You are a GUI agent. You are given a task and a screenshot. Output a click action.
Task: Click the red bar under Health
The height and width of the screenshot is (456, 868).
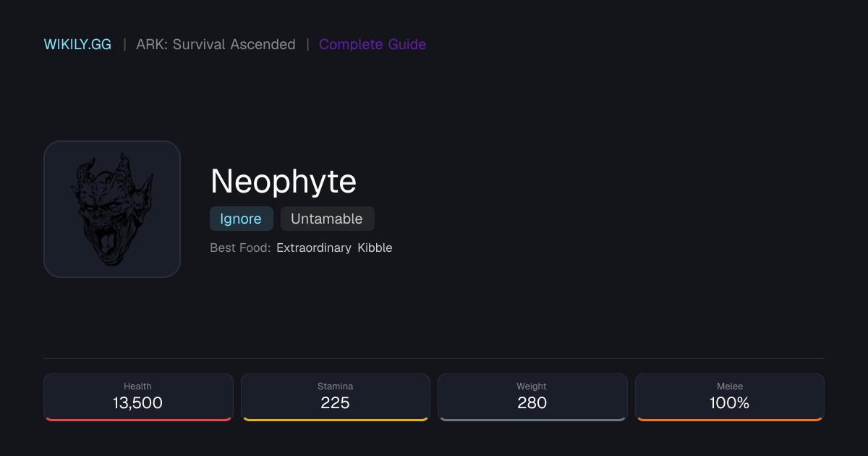138,419
